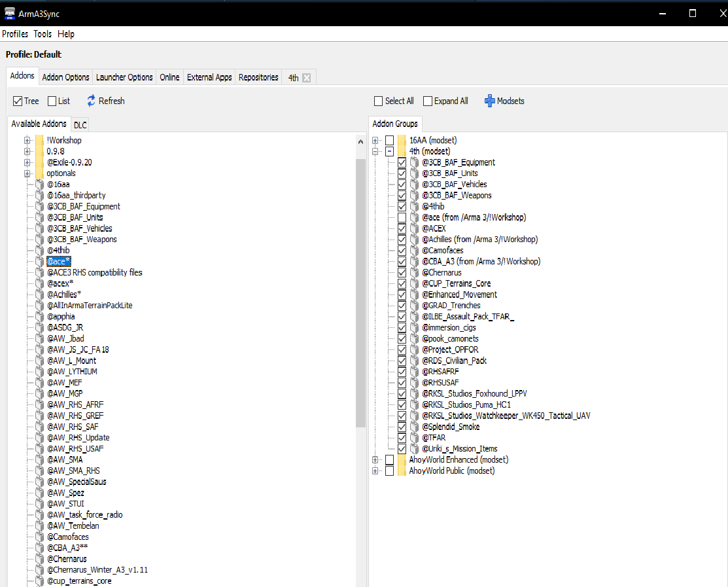The height and width of the screenshot is (587, 728).
Task: Click the Modsets plus icon
Action: (489, 101)
